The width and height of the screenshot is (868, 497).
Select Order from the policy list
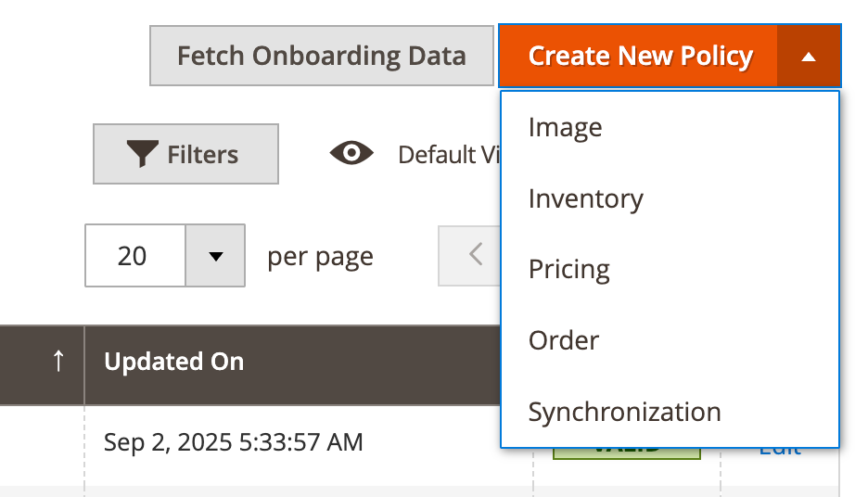pos(564,340)
